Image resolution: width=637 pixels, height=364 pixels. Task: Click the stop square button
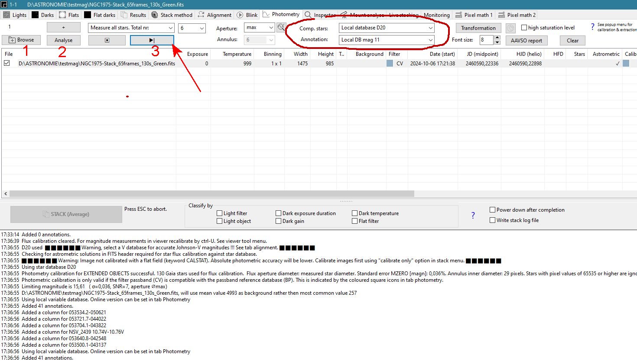(x=107, y=40)
